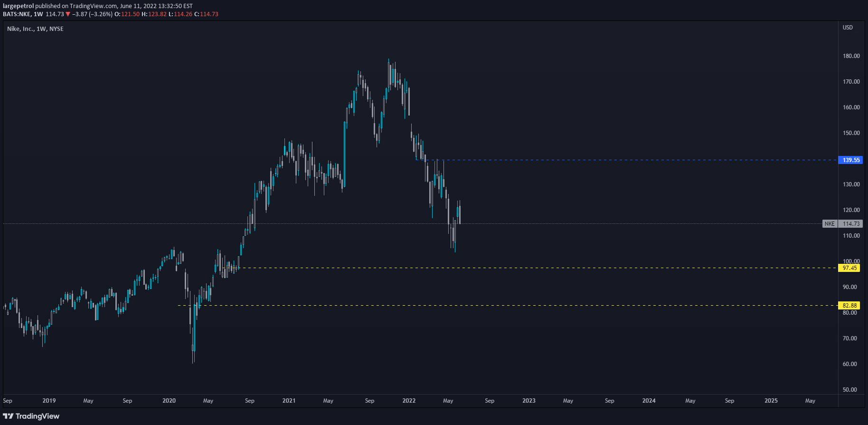Viewport: 868px width, 425px height.
Task: Click the 50.00 price axis label
Action: click(850, 390)
